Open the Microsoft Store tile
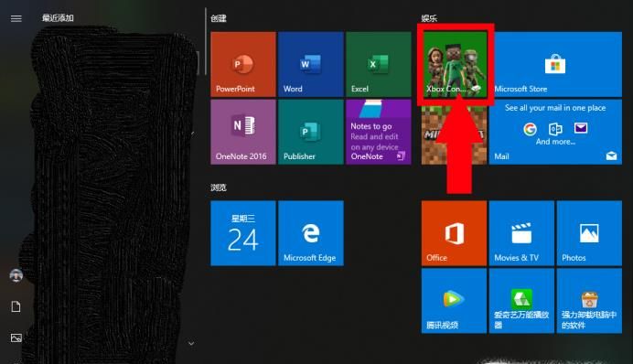 [555, 64]
